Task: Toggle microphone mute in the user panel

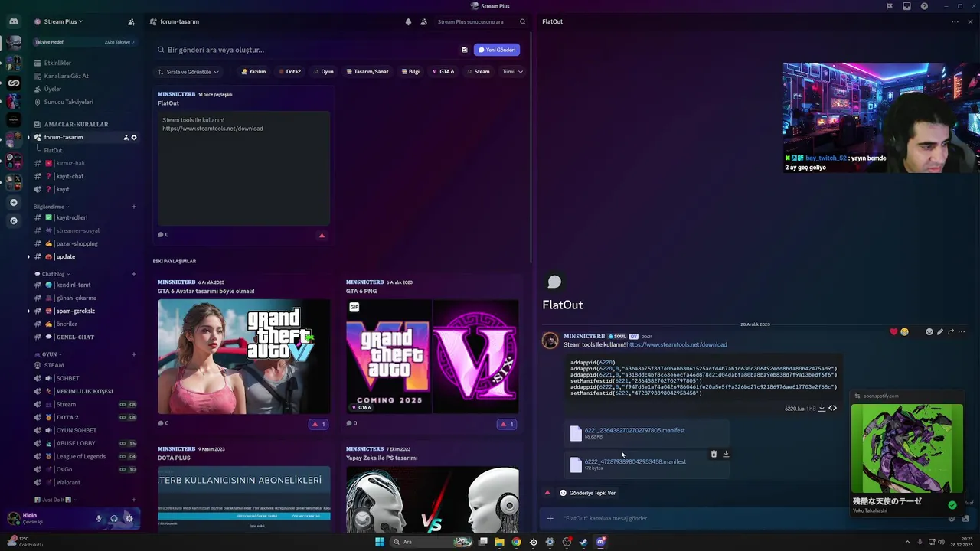Action: 98,518
